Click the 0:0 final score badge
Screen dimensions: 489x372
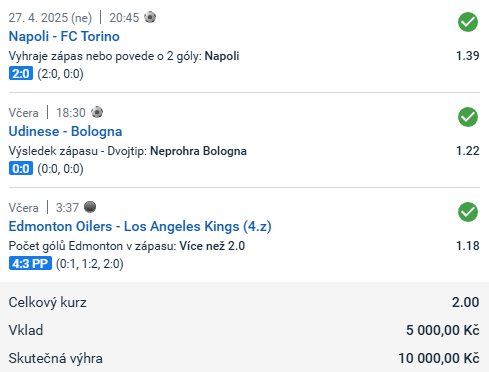[21, 168]
